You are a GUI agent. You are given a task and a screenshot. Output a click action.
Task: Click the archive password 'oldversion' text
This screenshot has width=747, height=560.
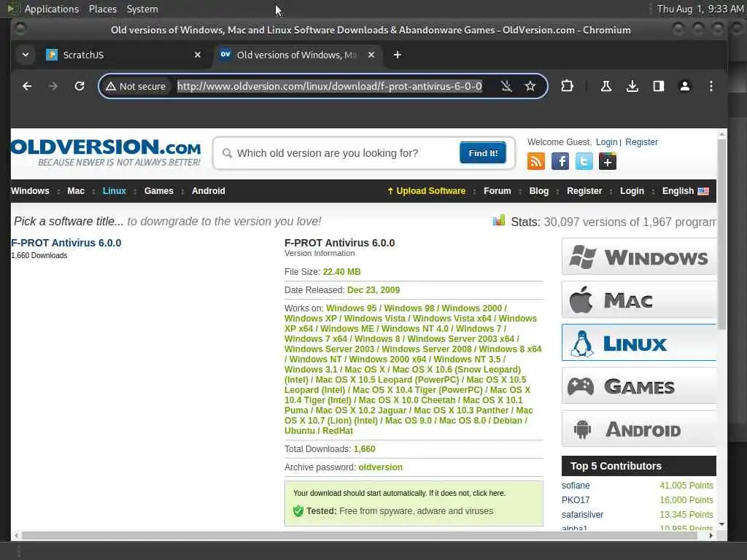380,467
